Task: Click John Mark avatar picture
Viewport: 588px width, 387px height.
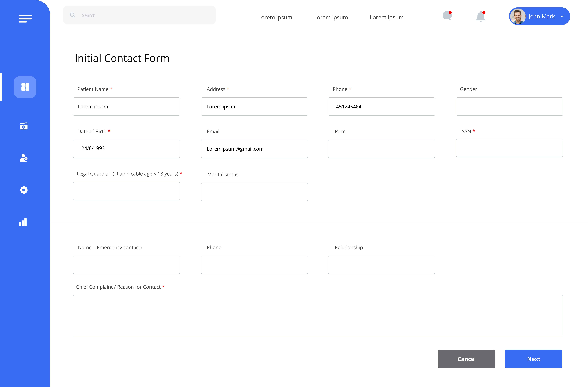Action: coord(518,17)
